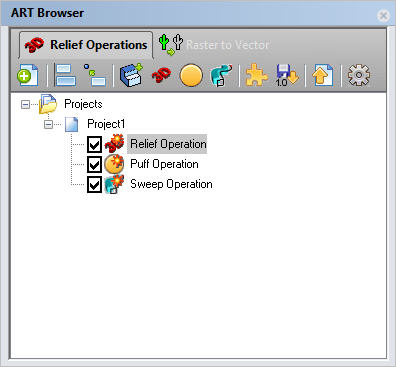This screenshot has width=396, height=367.
Task: Click the Project1 document icon
Action: pyautogui.click(x=72, y=124)
